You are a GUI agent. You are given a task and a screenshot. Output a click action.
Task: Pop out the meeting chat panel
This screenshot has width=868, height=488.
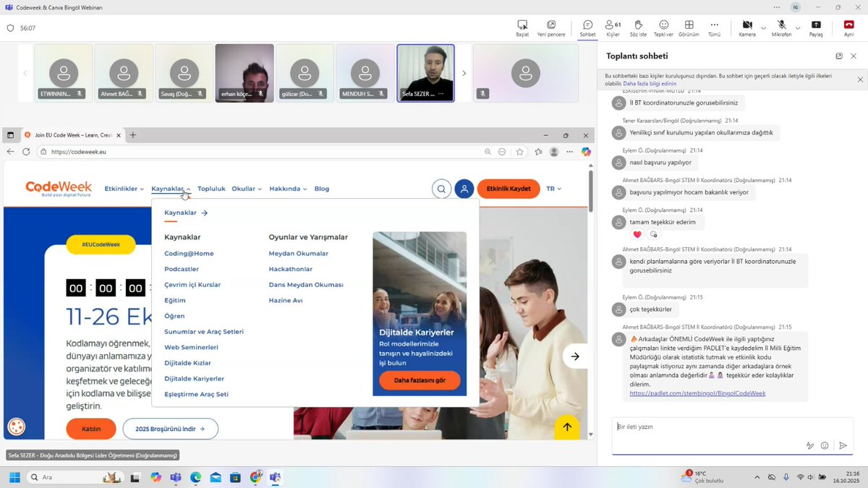(839, 56)
